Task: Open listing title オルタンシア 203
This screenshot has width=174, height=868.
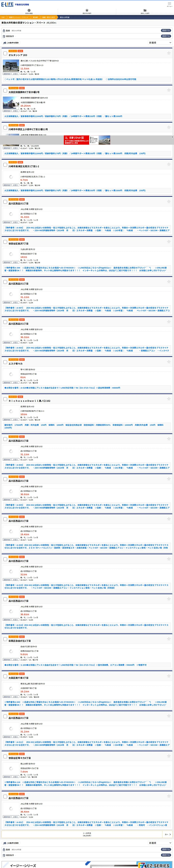Action: click(x=18, y=55)
